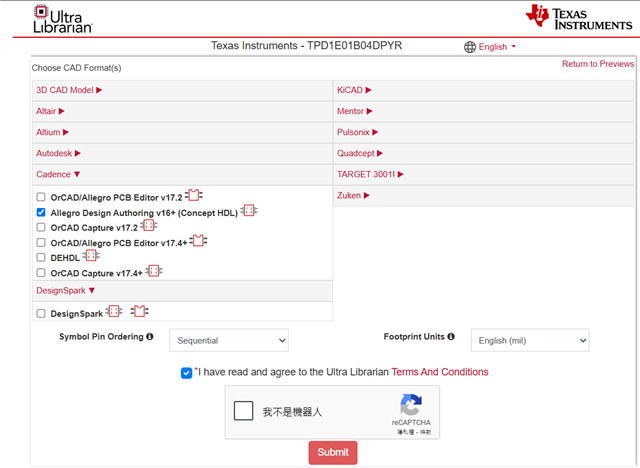Viewport: 640px width, 468px height.
Task: Check OrCAD Capture v17.4+ checkbox
Action: tap(41, 273)
